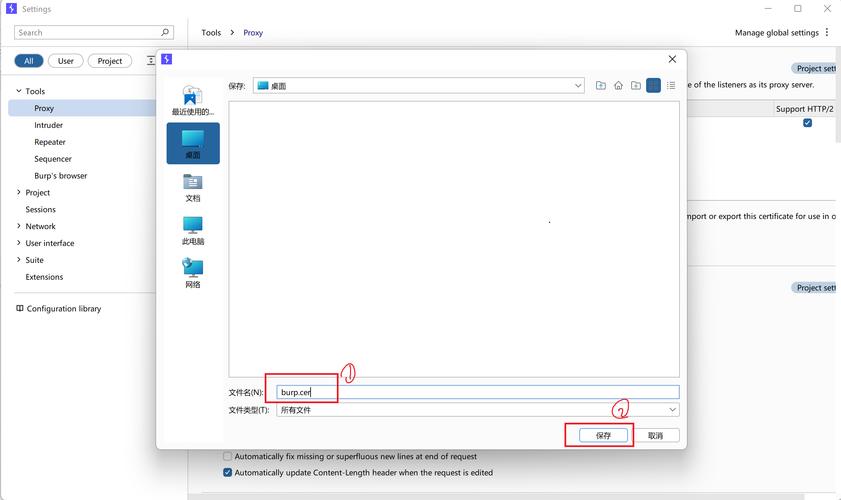Click the 取消 cancel button
Viewport: 841px width, 500px height.
click(655, 435)
